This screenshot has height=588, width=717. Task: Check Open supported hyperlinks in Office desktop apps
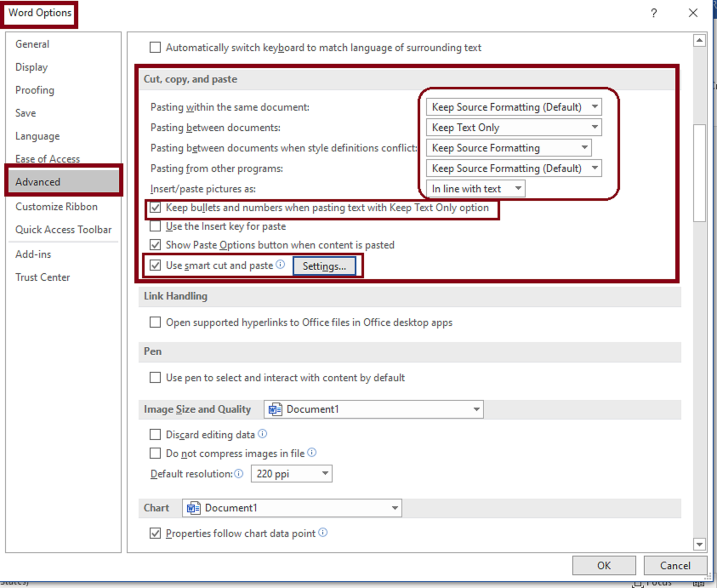pos(155,322)
